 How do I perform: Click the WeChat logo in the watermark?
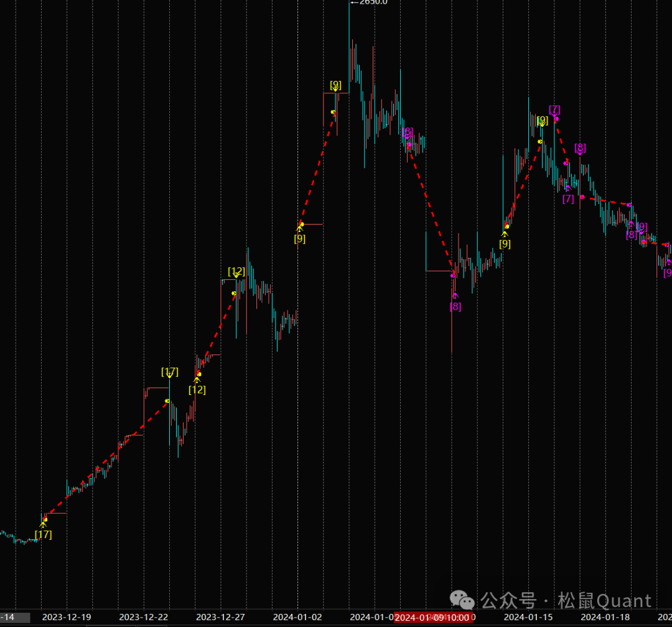tap(462, 601)
